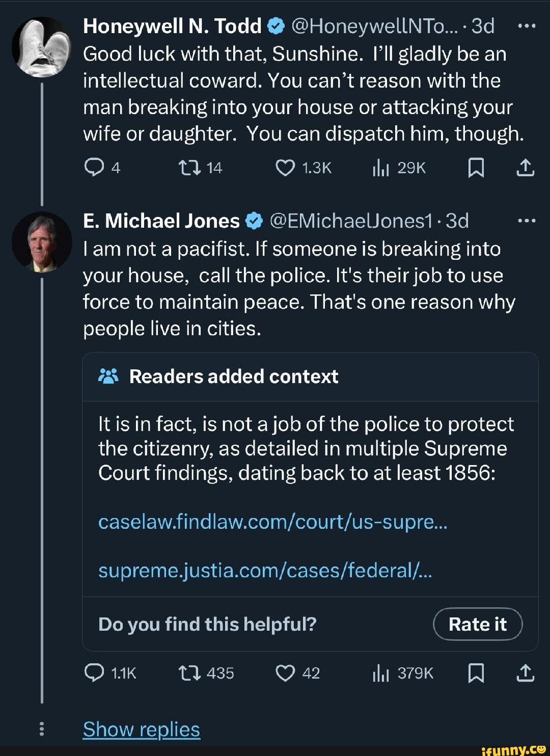Bookmark E. Michael Jones's tweet
Viewport: 550px width, 756px height.
coord(476,673)
